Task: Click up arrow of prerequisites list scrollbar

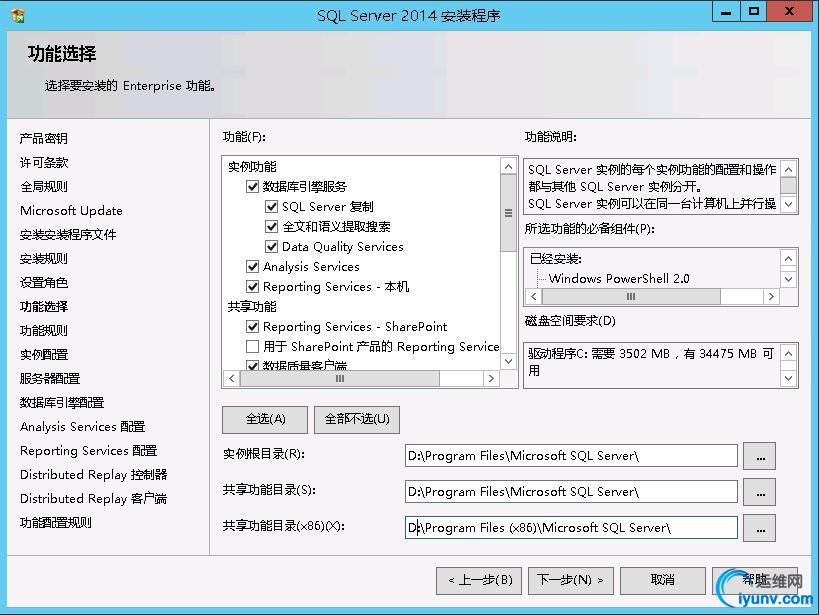Action: [789, 258]
